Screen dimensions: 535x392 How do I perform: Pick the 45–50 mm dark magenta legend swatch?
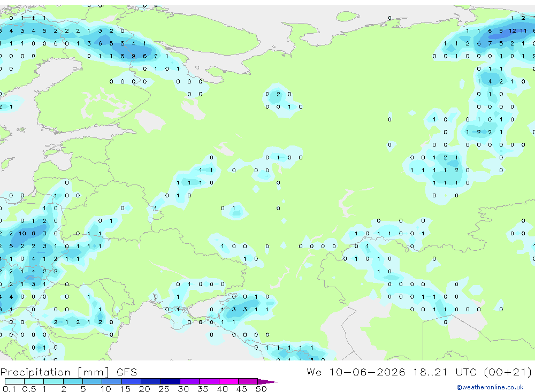(x=248, y=381)
